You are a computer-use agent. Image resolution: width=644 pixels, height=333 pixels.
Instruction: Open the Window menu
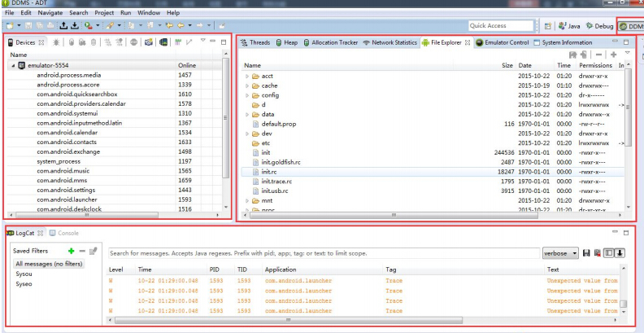[x=149, y=13]
